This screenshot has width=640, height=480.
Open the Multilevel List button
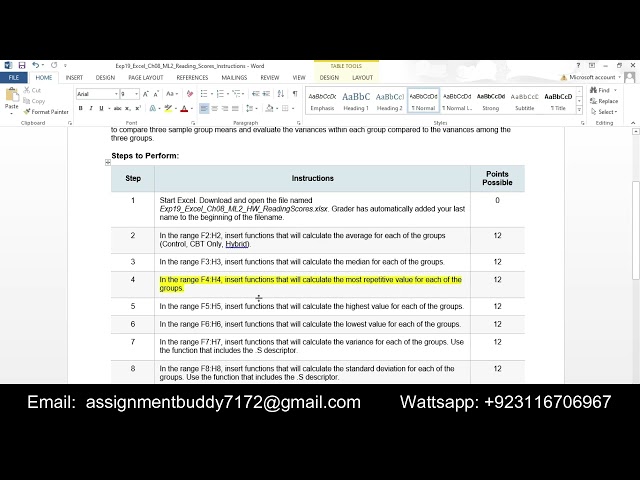pyautogui.click(x=236, y=94)
